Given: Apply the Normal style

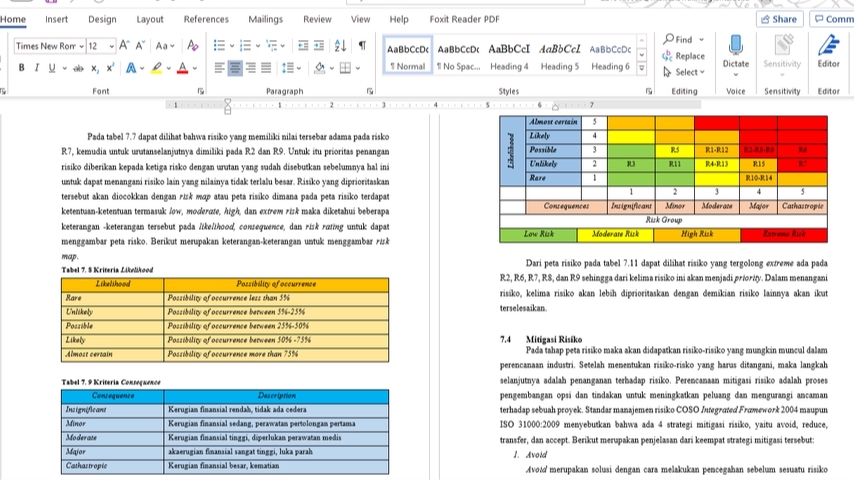Looking at the screenshot, I should (x=407, y=56).
